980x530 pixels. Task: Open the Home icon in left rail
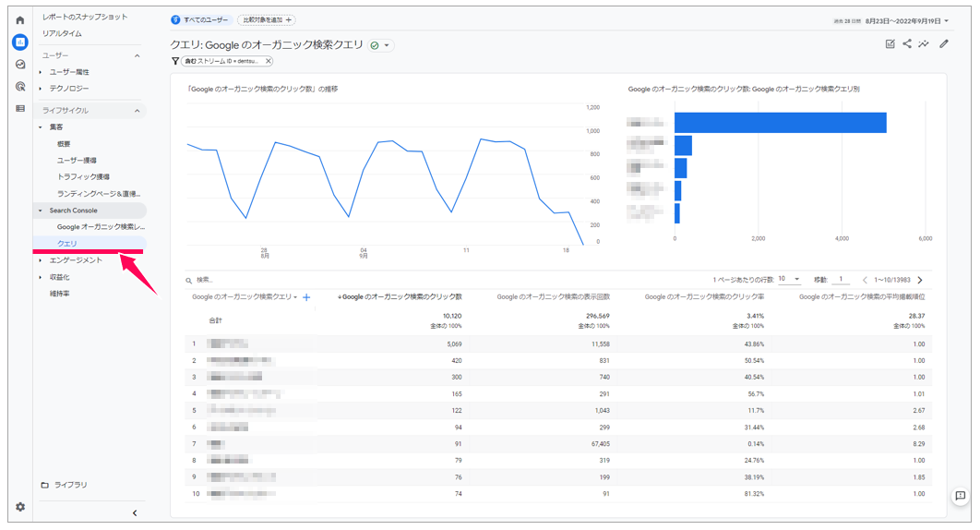pos(19,19)
